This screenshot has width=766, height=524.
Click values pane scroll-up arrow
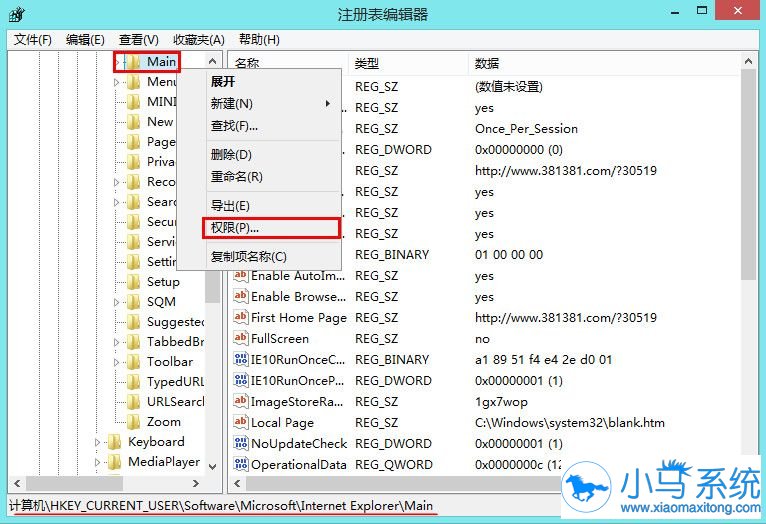(x=748, y=62)
